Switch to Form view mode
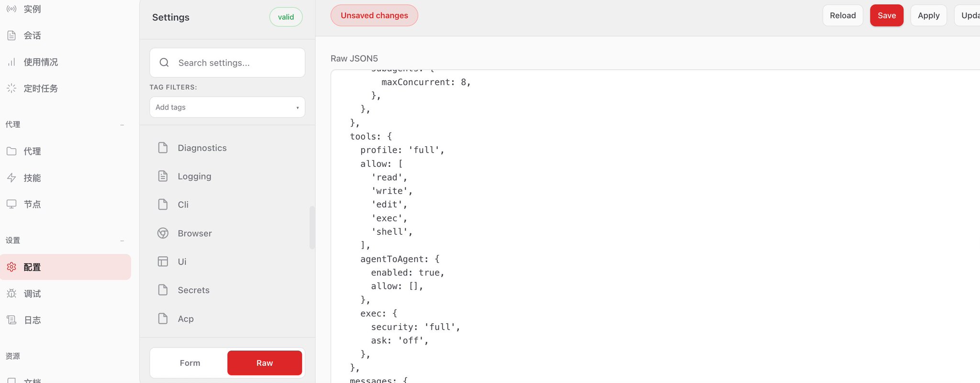Screen dimensions: 980x383 coord(190,363)
